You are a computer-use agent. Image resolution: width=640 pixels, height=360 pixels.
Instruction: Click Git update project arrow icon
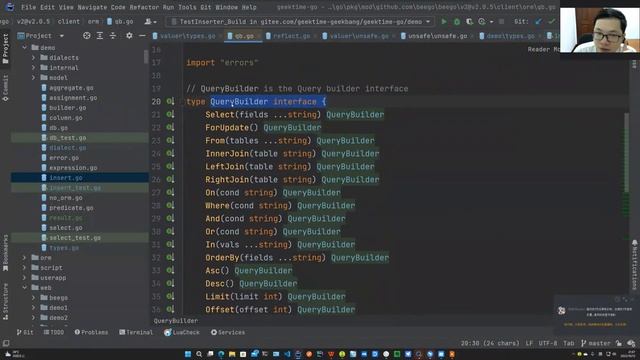538,21
